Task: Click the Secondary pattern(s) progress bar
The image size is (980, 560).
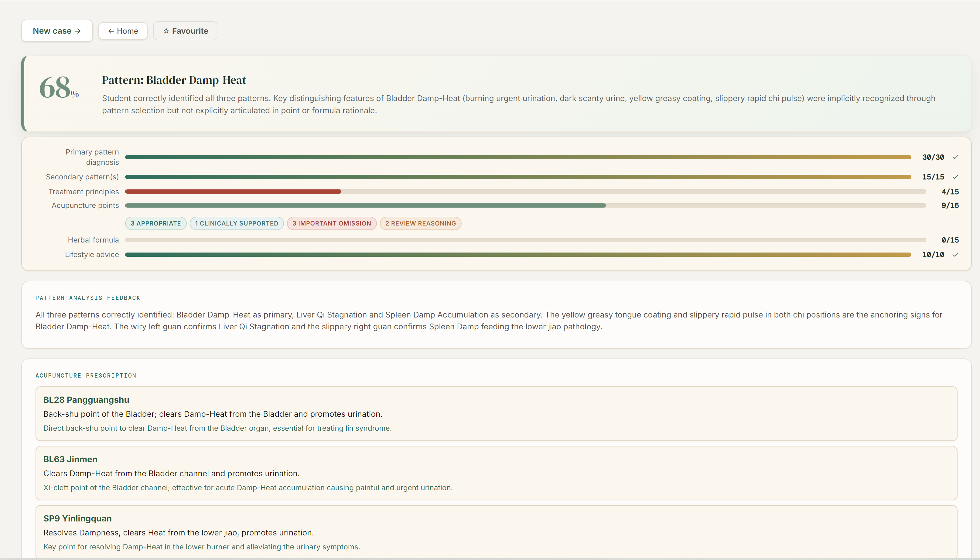Action: (x=518, y=177)
